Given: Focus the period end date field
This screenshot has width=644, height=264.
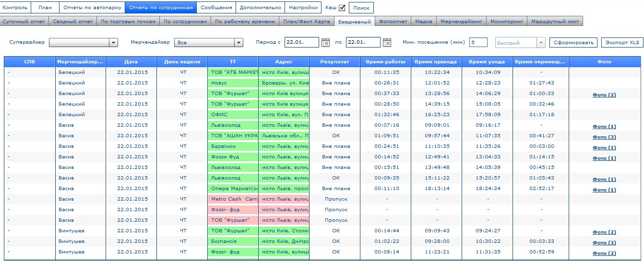Looking at the screenshot, I should point(363,42).
